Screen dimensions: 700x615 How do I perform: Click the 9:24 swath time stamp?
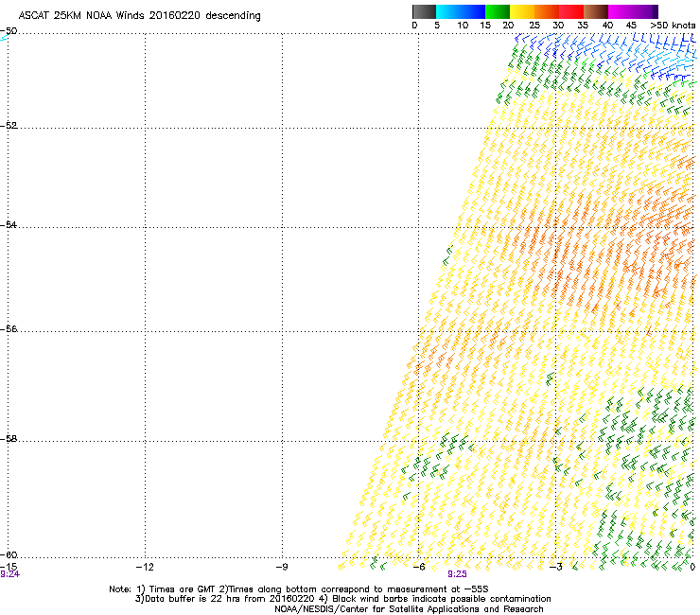coord(9,574)
